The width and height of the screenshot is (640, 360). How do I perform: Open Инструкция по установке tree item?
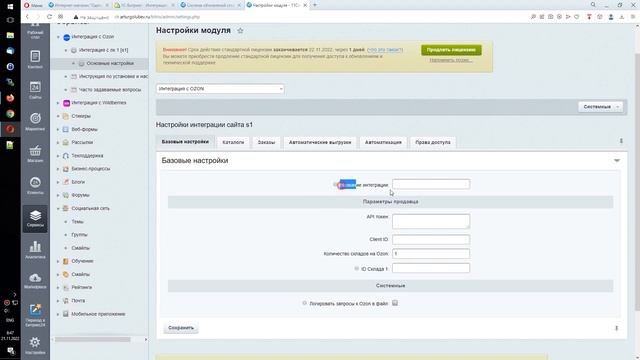coord(113,77)
